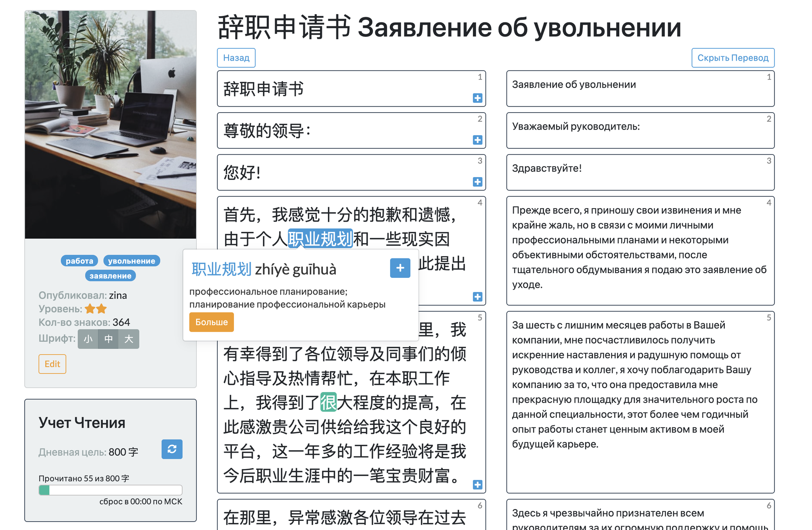
Task: Click the green highlighted character 很
Action: (x=328, y=402)
